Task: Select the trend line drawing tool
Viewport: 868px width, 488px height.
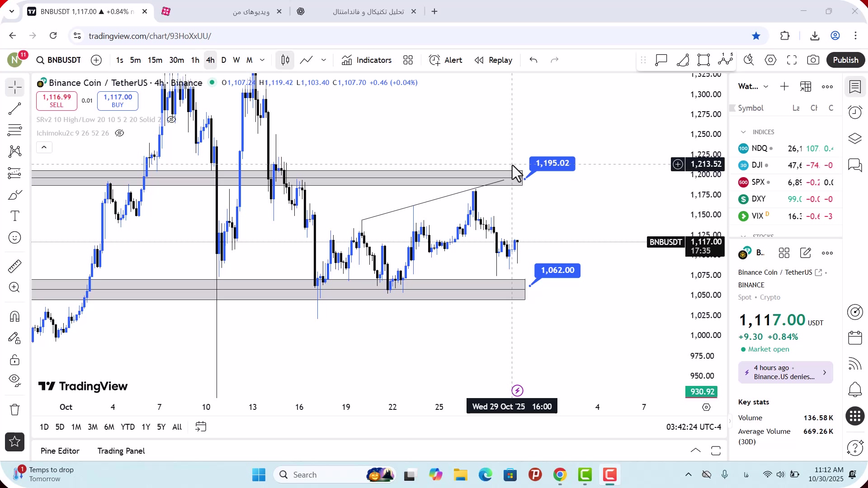Action: (x=15, y=109)
